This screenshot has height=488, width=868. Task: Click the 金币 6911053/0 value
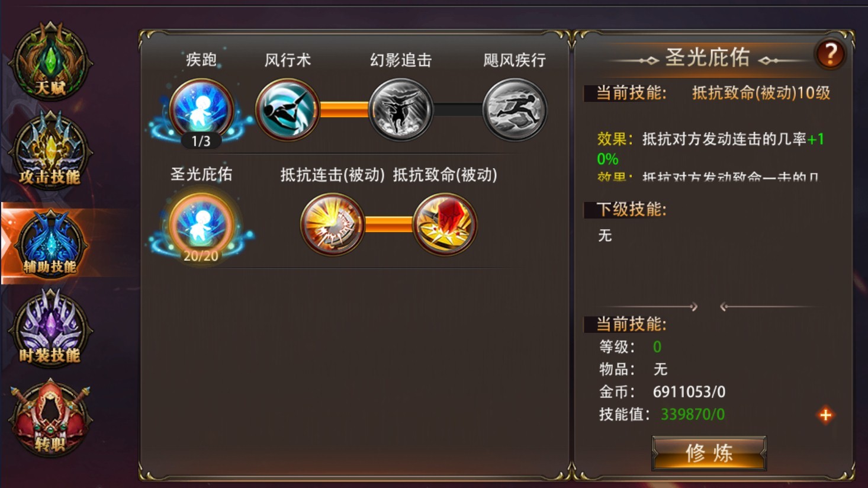point(689,392)
